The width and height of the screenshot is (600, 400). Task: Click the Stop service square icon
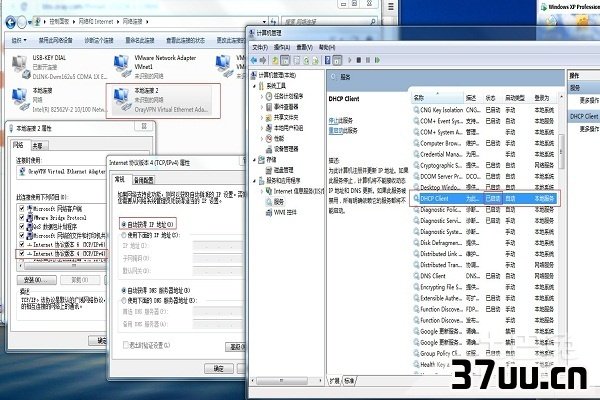tap(359, 60)
